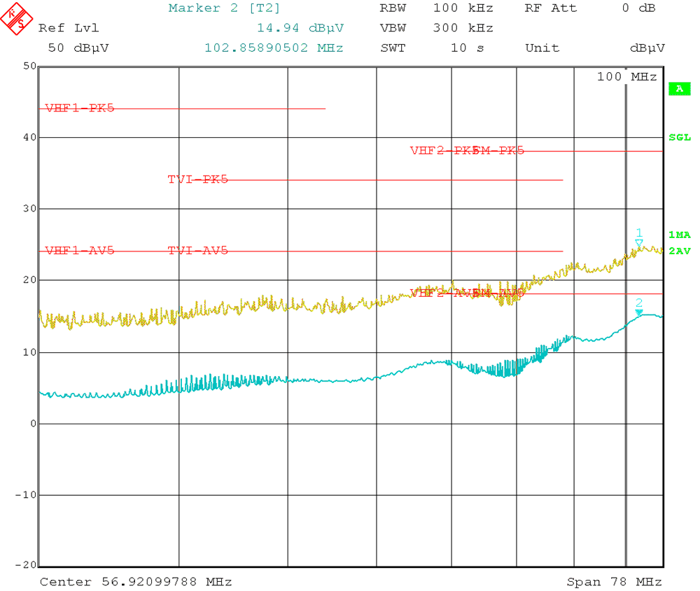This screenshot has height=591, width=700.
Task: Click the Span 78 MHz label
Action: 613,582
